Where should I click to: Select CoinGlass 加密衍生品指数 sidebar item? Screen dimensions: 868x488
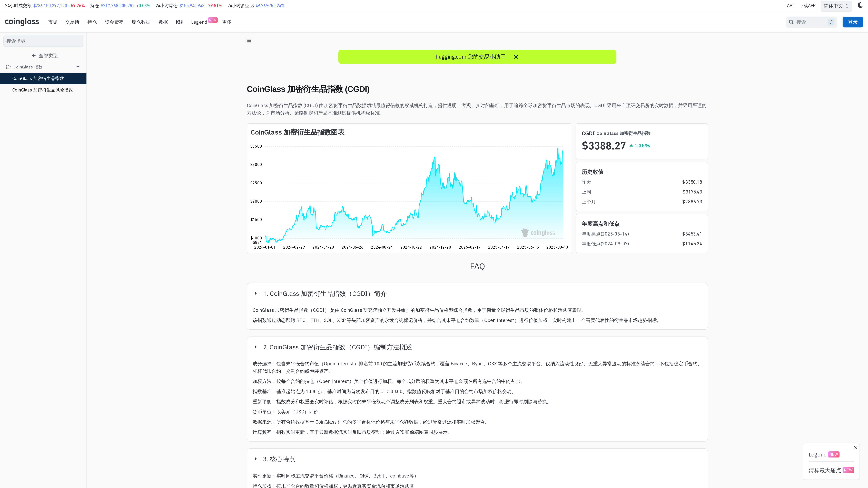pos(43,78)
